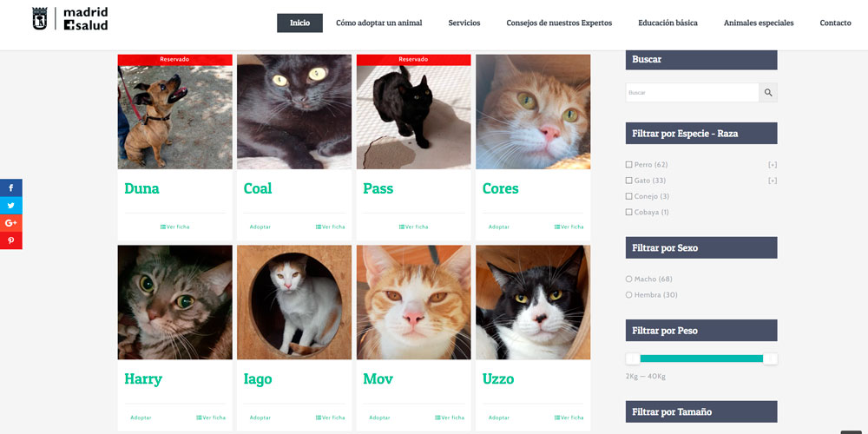Expand the Perro breed list

coord(773,164)
